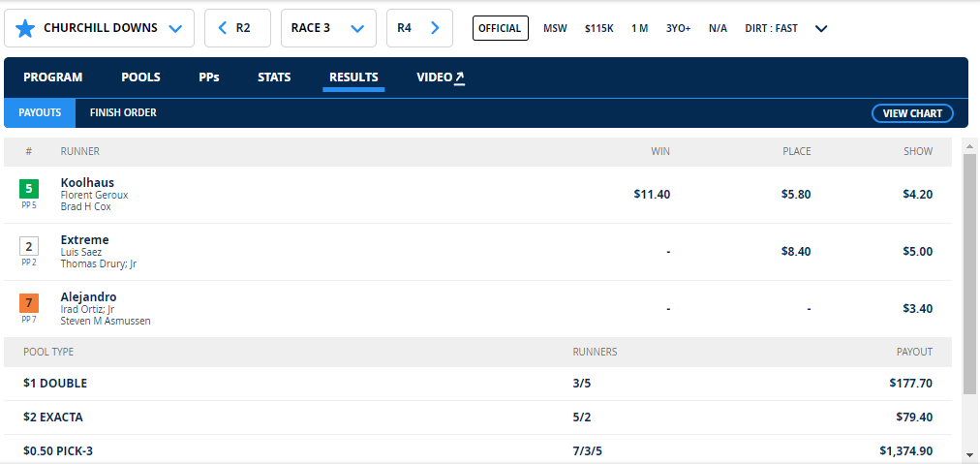
Task: Click jockey Irad Ortiz; Jr
Action: coord(87,310)
